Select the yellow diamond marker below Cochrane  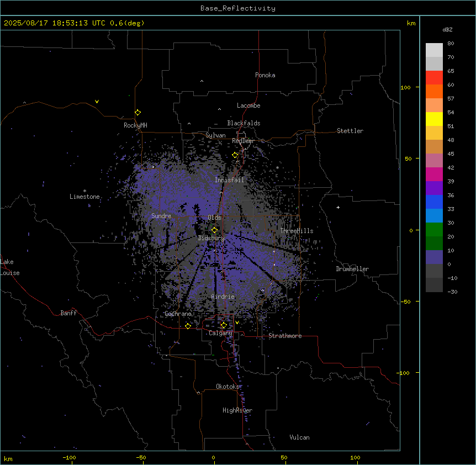pyautogui.click(x=188, y=326)
